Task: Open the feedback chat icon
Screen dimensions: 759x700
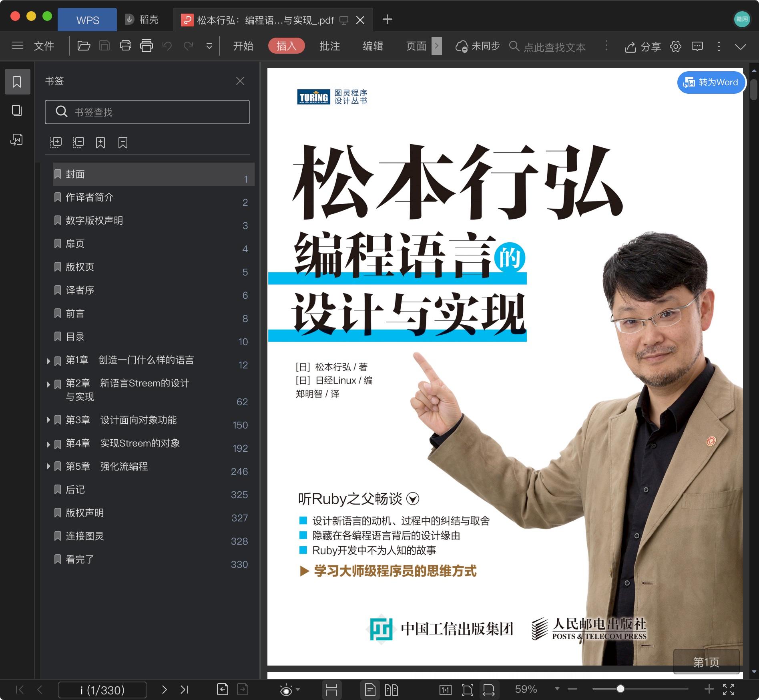Action: [697, 46]
